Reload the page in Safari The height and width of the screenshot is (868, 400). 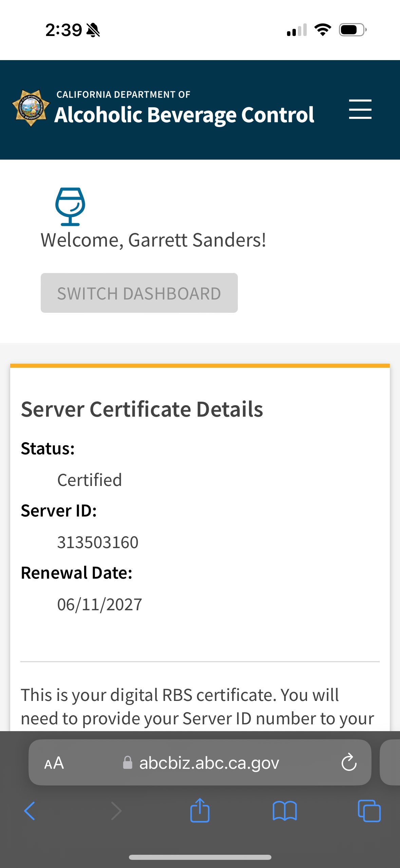pyautogui.click(x=349, y=763)
